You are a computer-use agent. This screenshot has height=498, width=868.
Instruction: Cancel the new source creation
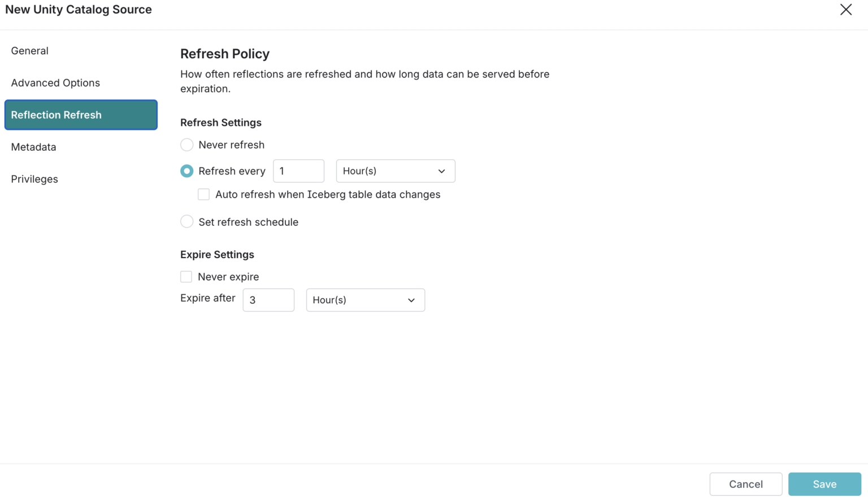pyautogui.click(x=745, y=484)
